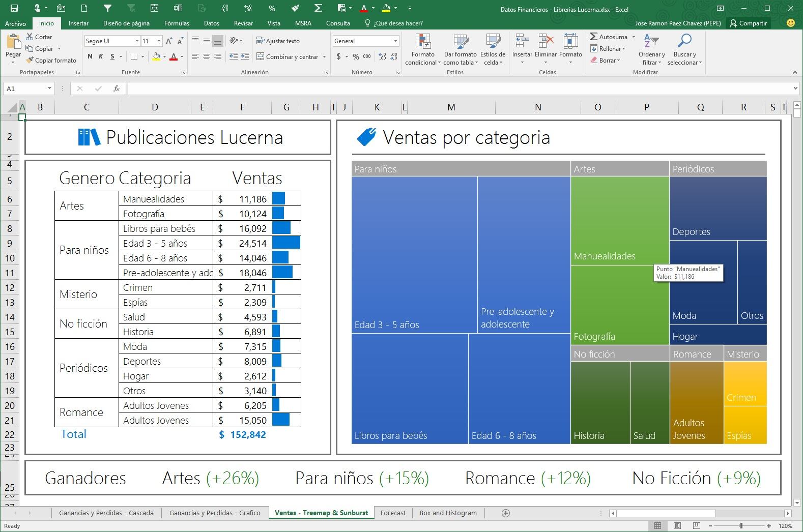Click the zoom slider handle
The height and width of the screenshot is (532, 803).
point(741,526)
